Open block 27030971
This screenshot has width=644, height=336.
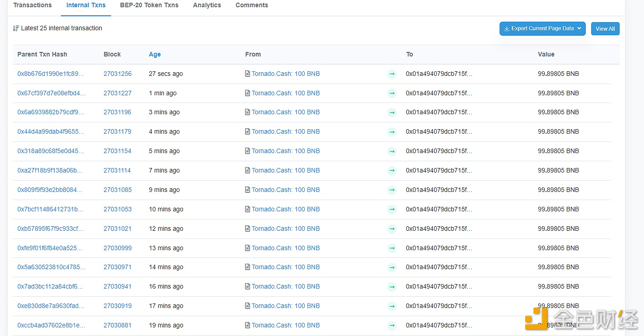[x=117, y=267]
